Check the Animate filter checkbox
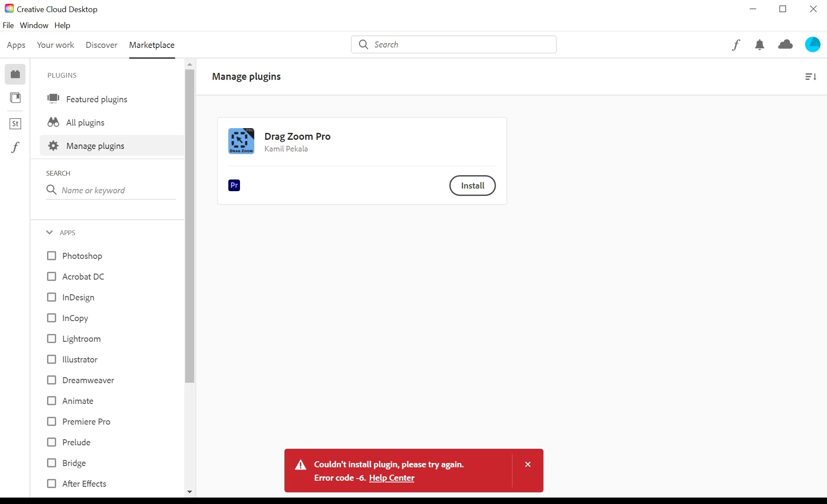The image size is (827, 504). (x=51, y=401)
